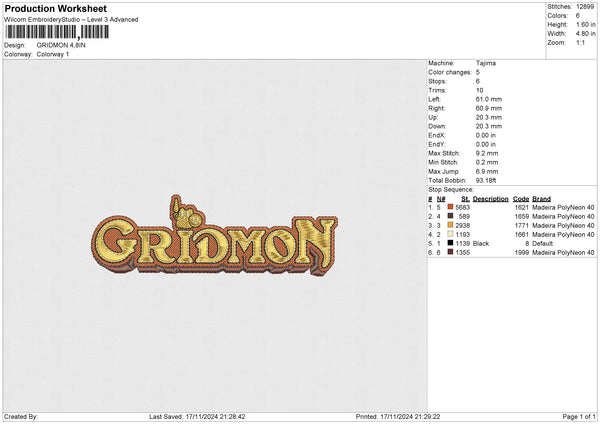The height and width of the screenshot is (424, 600).
Task: Click the GRIDMON embroidery design preview
Action: coord(215,235)
